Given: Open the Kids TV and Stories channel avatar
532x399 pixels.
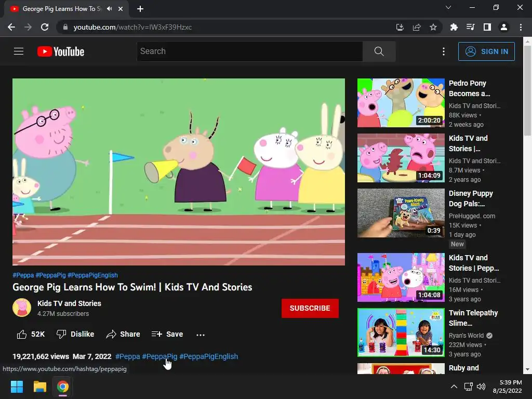Looking at the screenshot, I should pyautogui.click(x=22, y=308).
